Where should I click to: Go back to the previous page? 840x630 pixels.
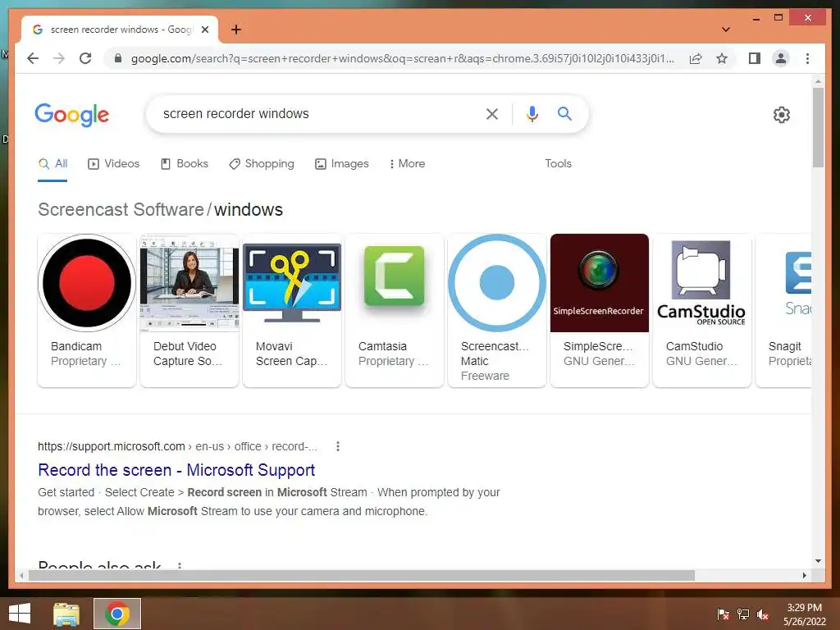pyautogui.click(x=33, y=58)
